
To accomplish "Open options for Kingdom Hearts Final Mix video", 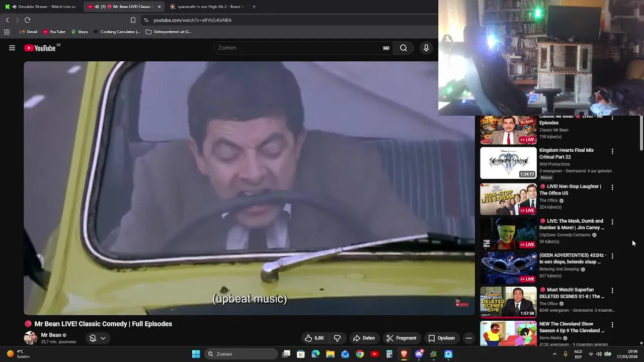I will [x=612, y=151].
